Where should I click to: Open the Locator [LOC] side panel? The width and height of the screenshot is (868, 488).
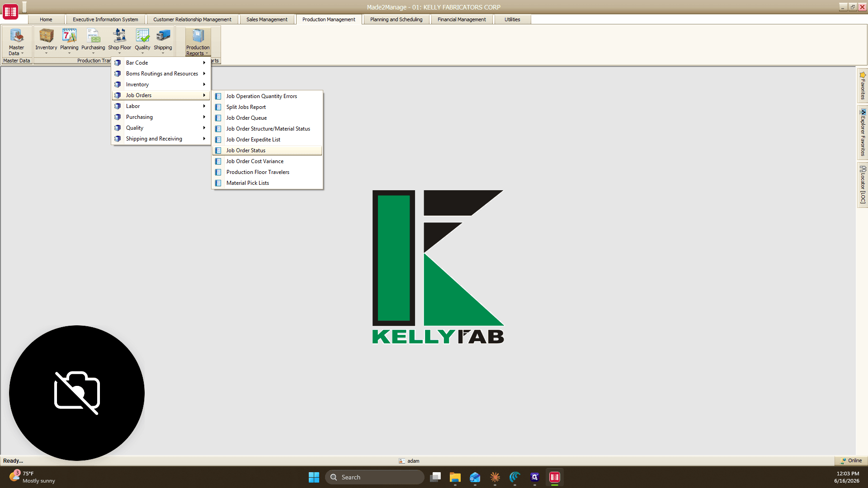(863, 185)
